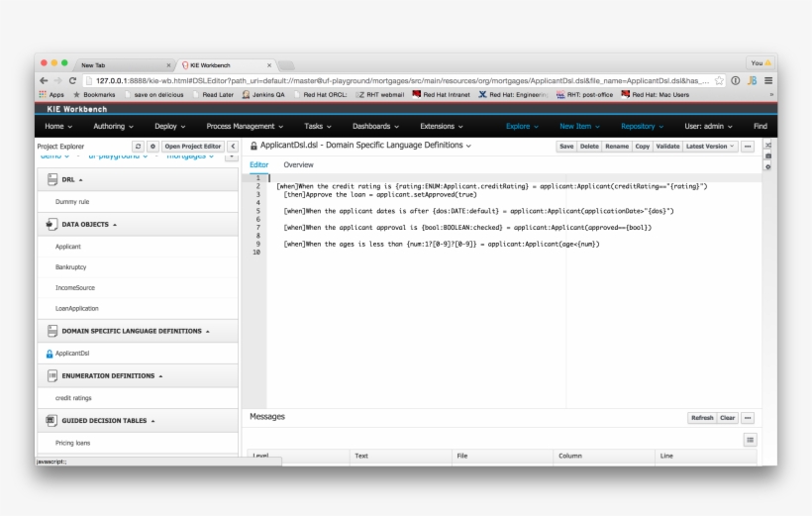Switch to the Editor tab
The height and width of the screenshot is (516, 812).
pyautogui.click(x=258, y=164)
